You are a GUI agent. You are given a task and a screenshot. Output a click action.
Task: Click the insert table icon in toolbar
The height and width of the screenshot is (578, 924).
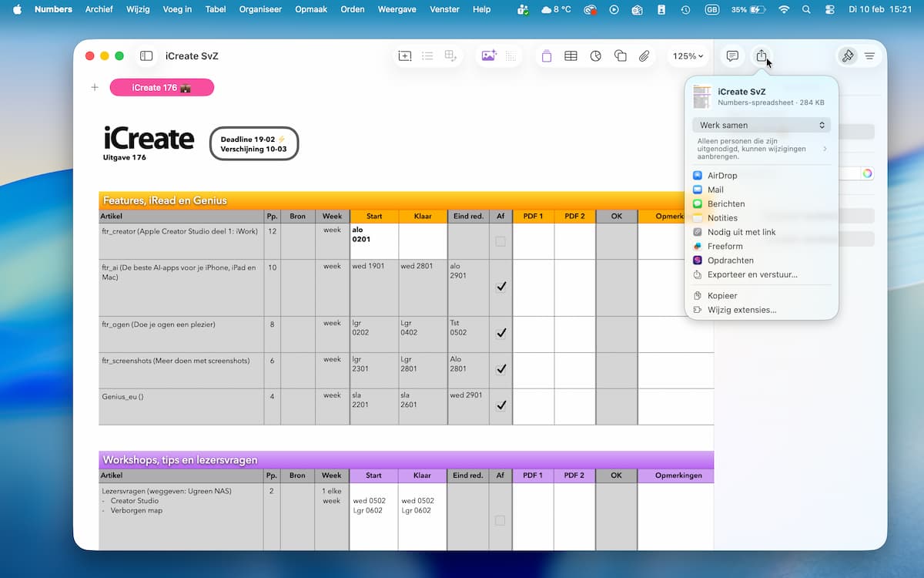coord(571,56)
